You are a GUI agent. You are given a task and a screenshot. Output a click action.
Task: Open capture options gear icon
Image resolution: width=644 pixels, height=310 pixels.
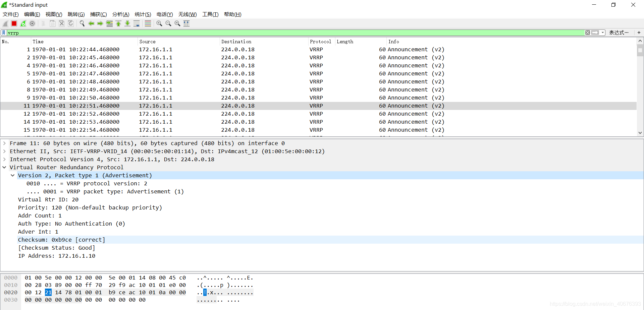[32, 23]
